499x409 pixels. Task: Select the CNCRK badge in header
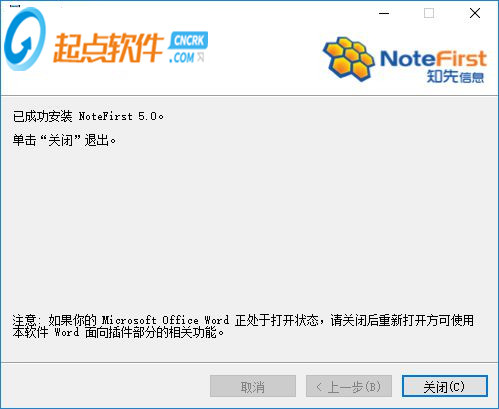[189, 41]
